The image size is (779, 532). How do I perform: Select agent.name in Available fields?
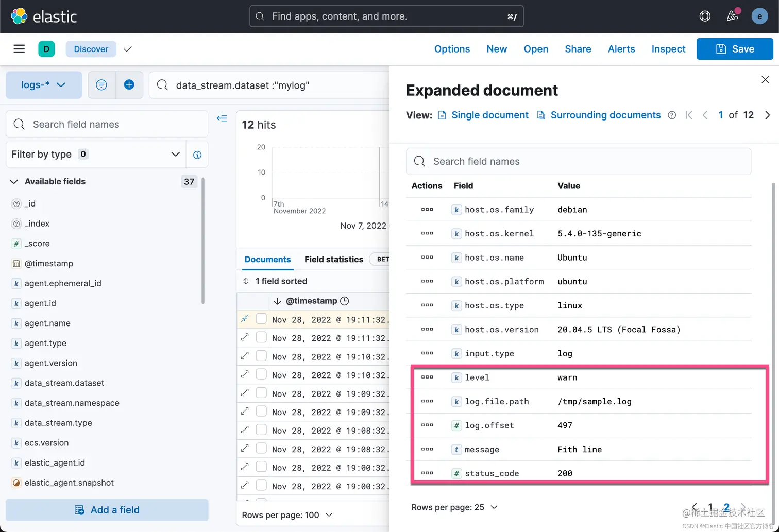(x=47, y=323)
